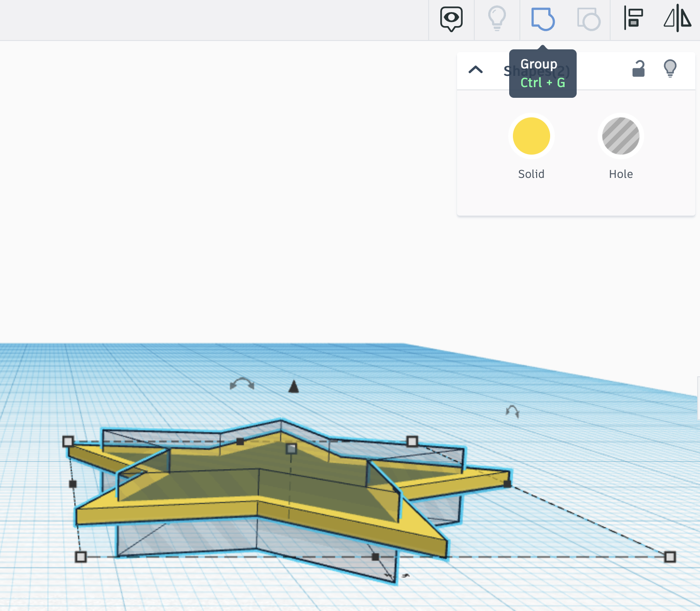Toggle the lock on the selected shapes
Screen dimensions: 700x611
(638, 69)
